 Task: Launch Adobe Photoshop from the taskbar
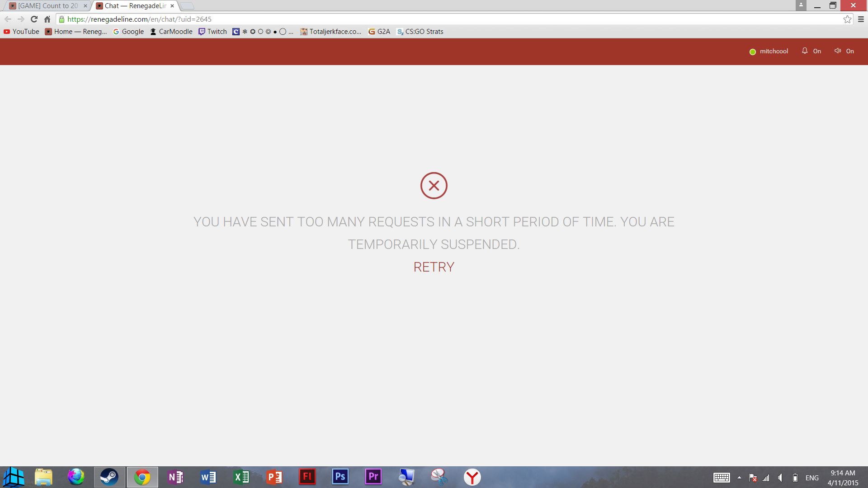(340, 477)
